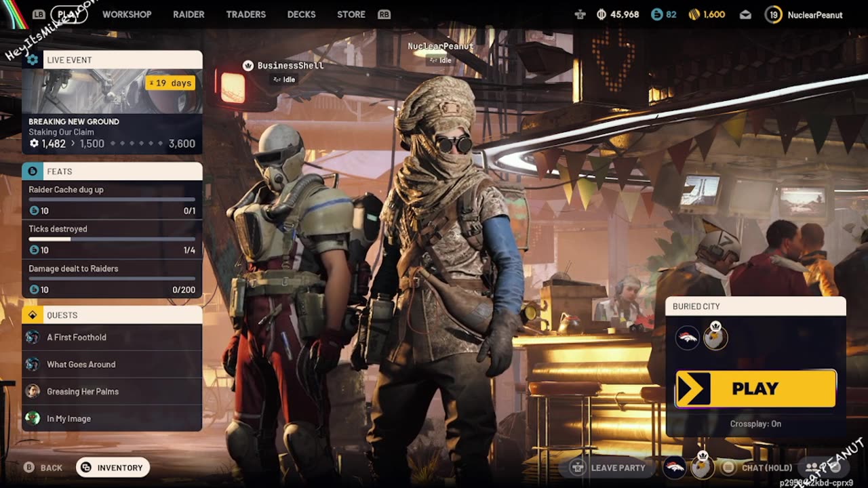The width and height of the screenshot is (868, 488).
Task: Click the gold raider token icon beside 1,600
Action: click(x=694, y=14)
